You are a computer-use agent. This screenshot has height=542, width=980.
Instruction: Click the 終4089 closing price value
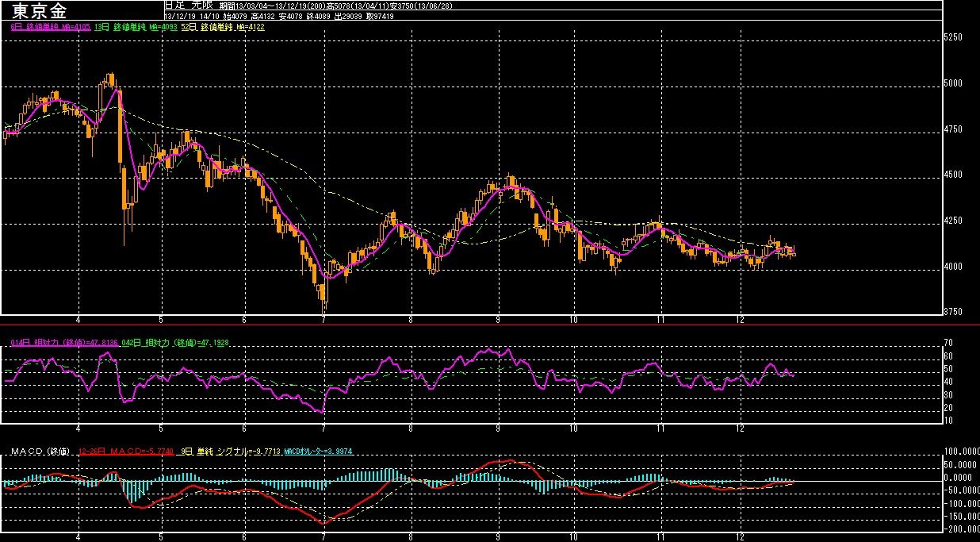319,16
